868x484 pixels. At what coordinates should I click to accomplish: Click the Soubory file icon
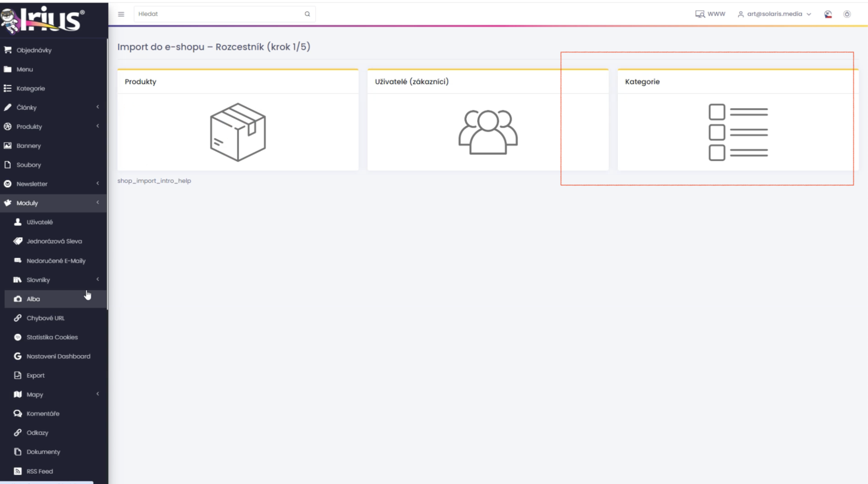click(8, 164)
